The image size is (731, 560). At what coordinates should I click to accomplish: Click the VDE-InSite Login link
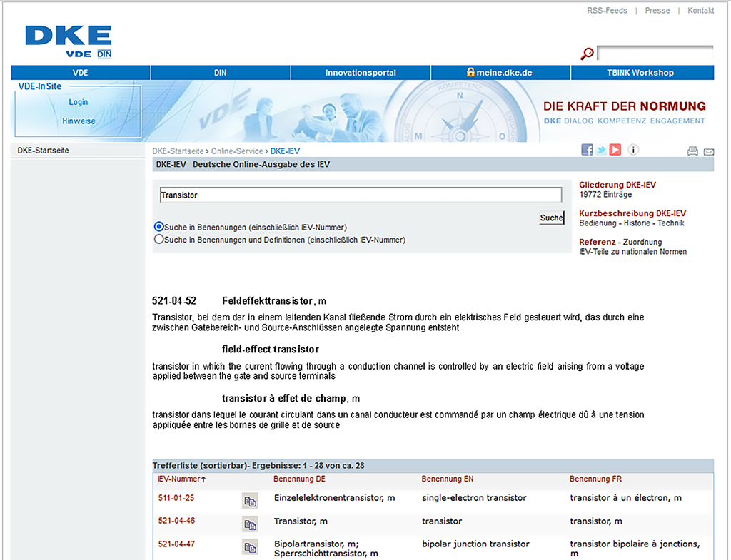pyautogui.click(x=79, y=102)
